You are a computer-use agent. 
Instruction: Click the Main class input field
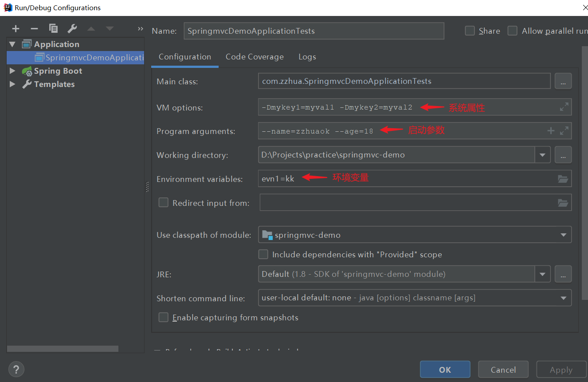pyautogui.click(x=404, y=81)
